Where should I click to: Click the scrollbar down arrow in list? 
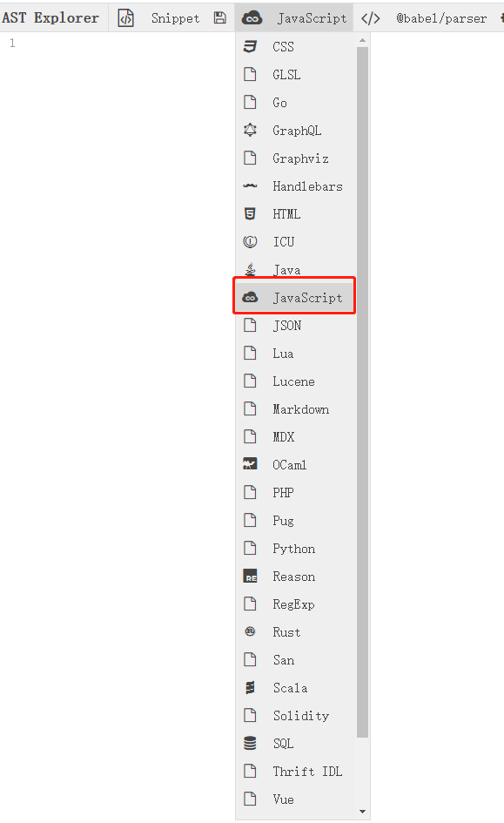362,812
